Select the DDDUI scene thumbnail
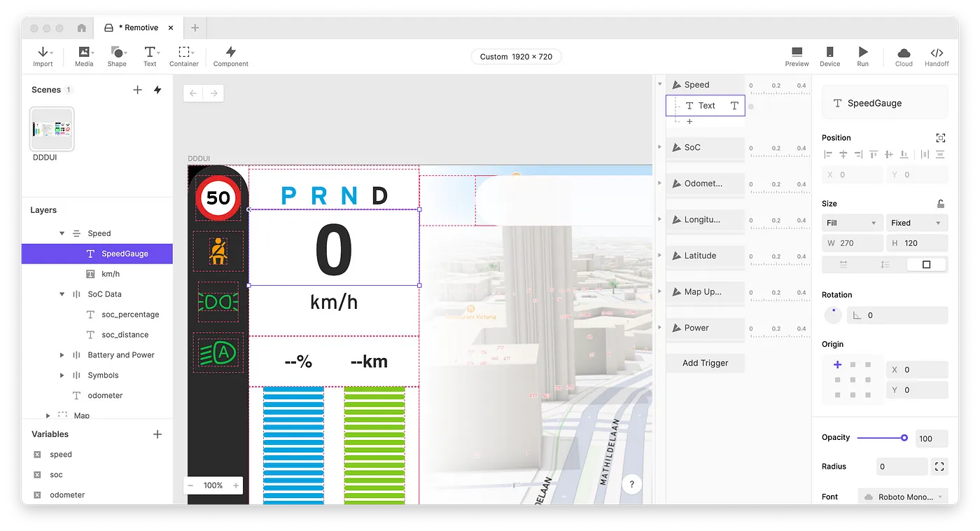Viewport: 980px width, 531px height. pos(52,129)
